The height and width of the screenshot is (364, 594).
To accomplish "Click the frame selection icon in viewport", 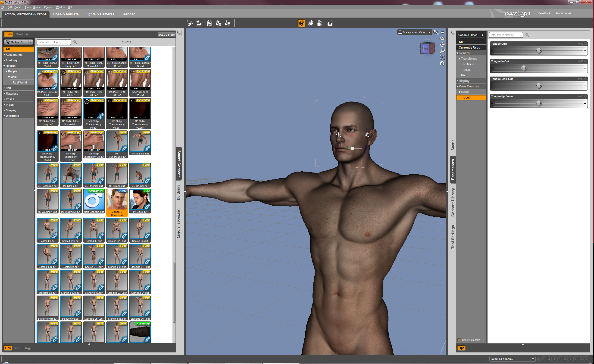I will [442, 57].
